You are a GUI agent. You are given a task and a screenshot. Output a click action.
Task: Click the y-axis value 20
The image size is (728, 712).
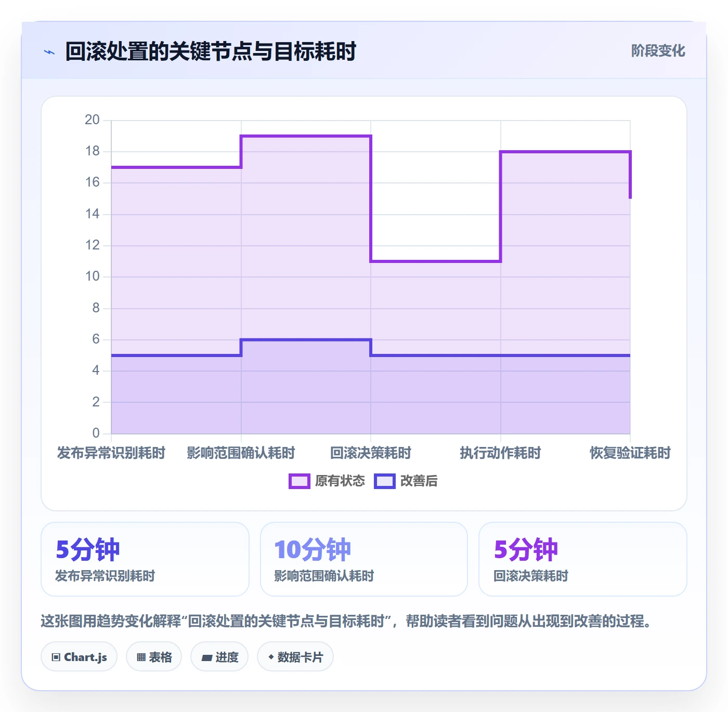[x=92, y=120]
